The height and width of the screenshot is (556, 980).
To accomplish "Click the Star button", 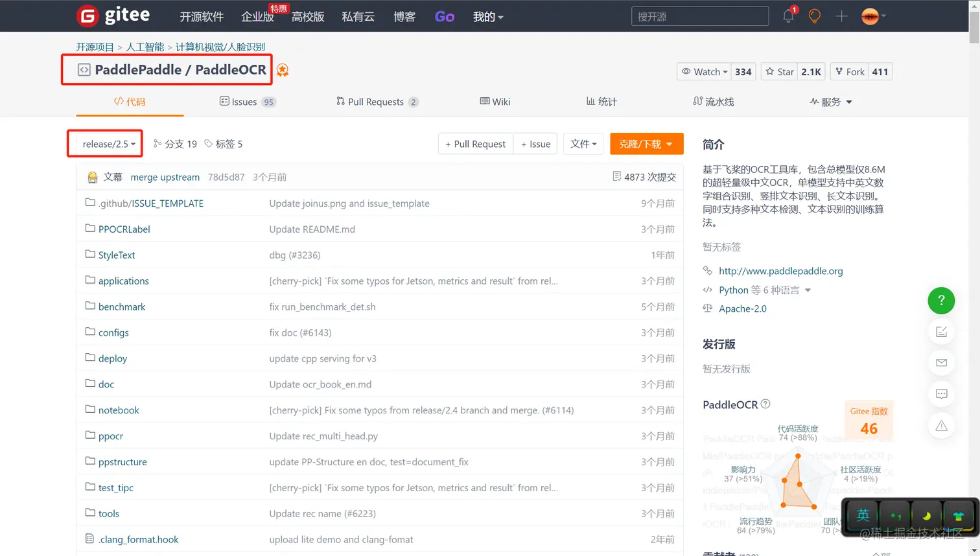I will pos(779,72).
